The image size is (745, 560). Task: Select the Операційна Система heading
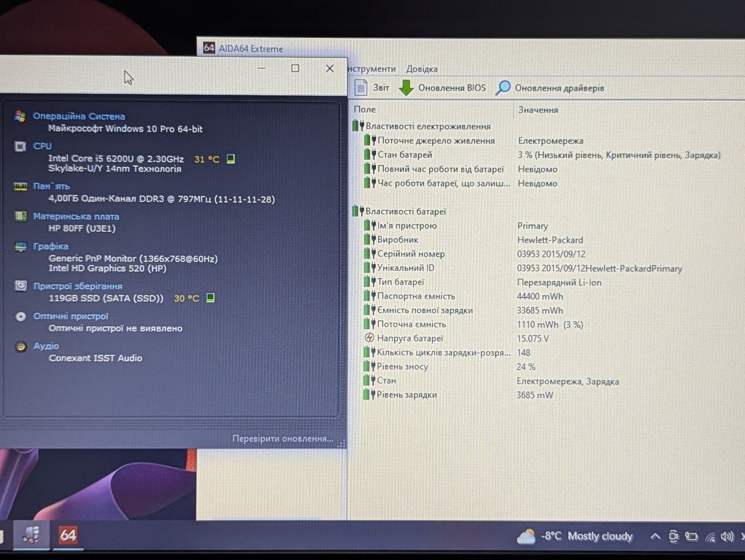tap(79, 116)
